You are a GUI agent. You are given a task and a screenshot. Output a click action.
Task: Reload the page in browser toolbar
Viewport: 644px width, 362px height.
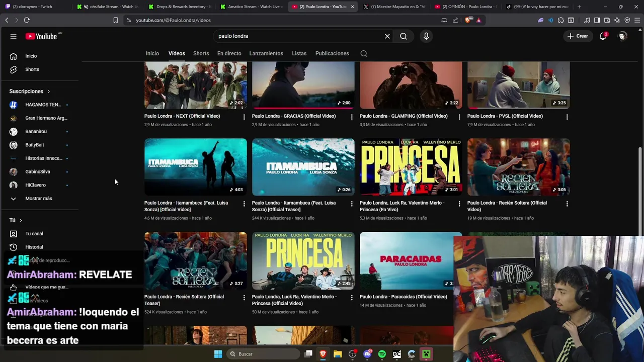[27, 20]
